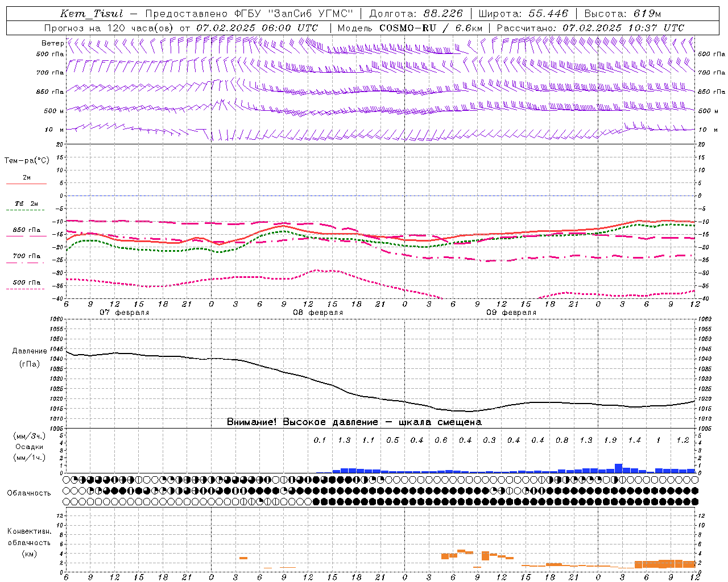The width and height of the screenshot is (728, 582).
Task: Select the elevation text Высота: 619м
Action: (x=623, y=14)
